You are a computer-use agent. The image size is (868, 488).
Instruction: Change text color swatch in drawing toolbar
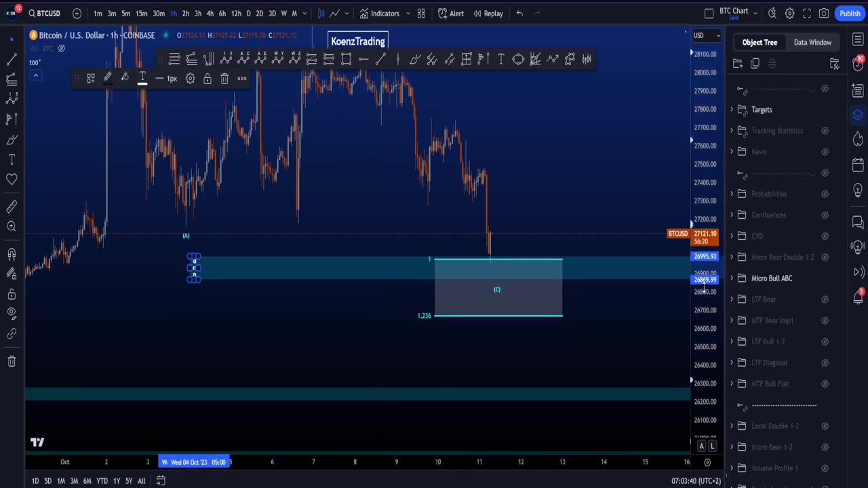tap(142, 78)
